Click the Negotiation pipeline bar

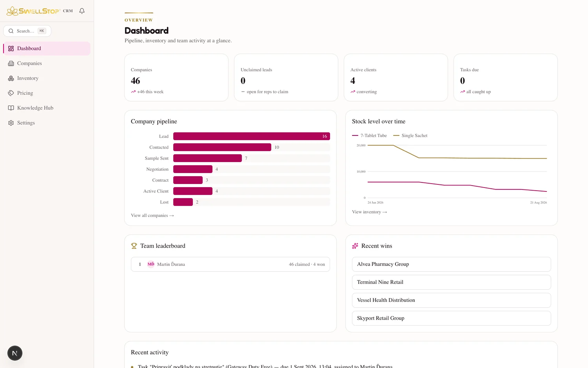pyautogui.click(x=193, y=169)
